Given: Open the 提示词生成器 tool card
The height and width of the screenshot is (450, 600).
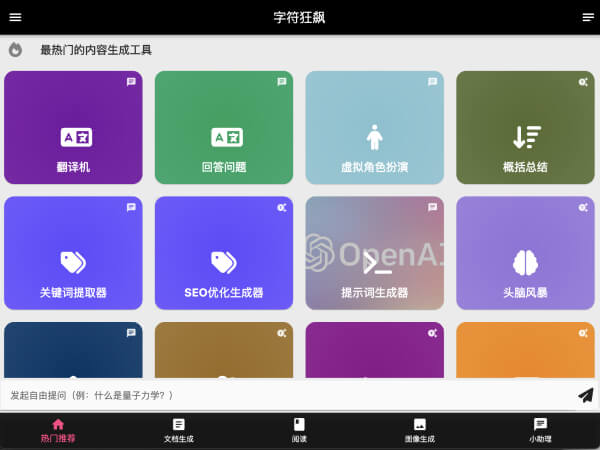Looking at the screenshot, I should click(374, 253).
